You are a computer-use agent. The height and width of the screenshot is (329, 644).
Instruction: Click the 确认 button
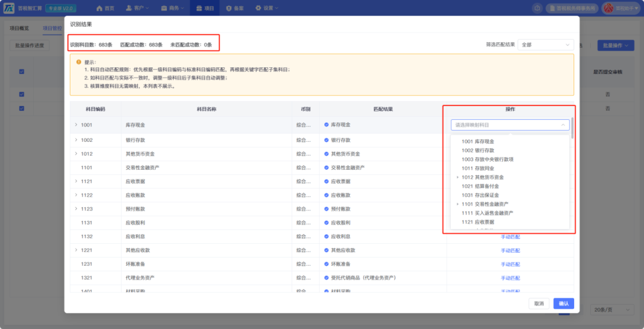point(563,303)
